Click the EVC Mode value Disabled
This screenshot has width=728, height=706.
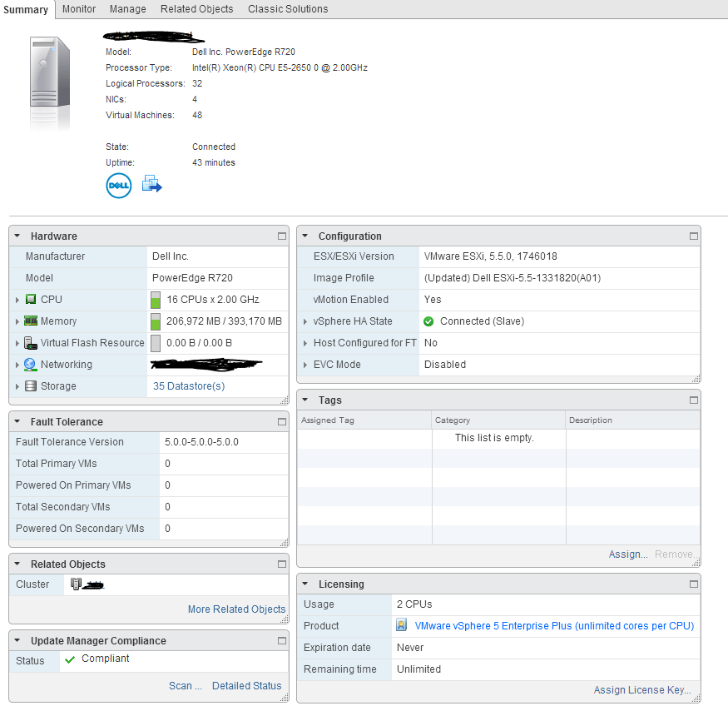click(445, 364)
